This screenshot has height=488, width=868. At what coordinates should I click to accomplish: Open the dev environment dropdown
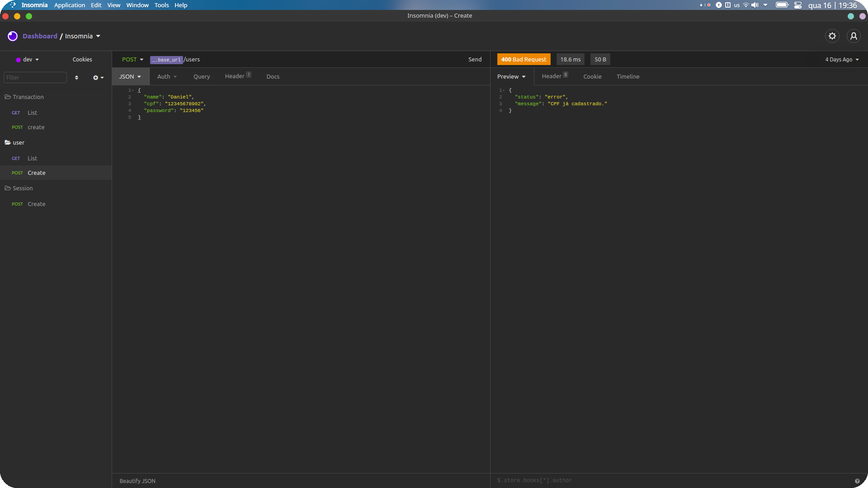[x=27, y=59]
